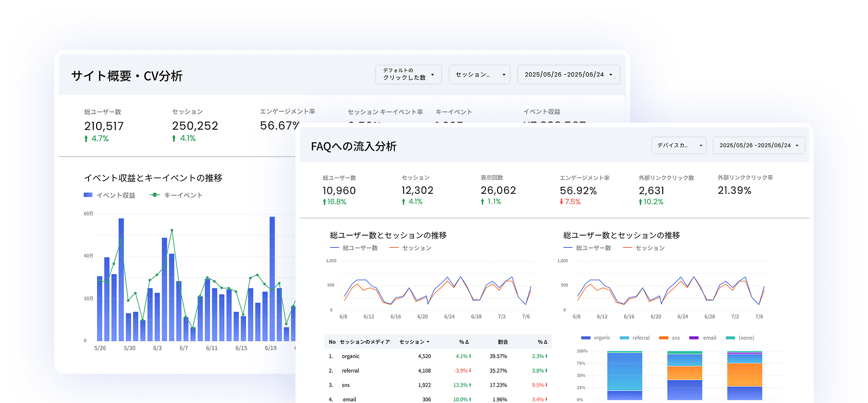Click the 12,302 セッション value
This screenshot has width=868, height=403.
click(x=417, y=191)
